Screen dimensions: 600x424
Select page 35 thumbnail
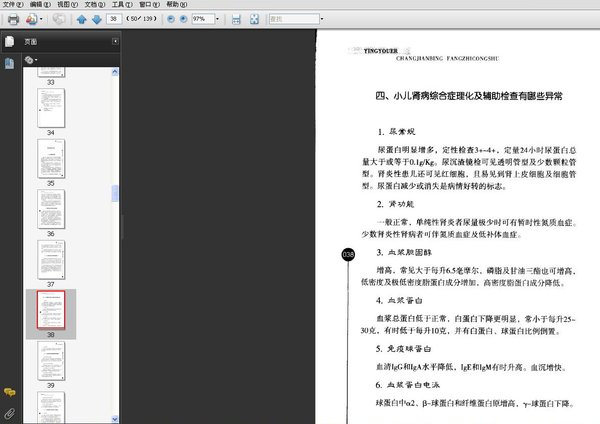coord(50,157)
